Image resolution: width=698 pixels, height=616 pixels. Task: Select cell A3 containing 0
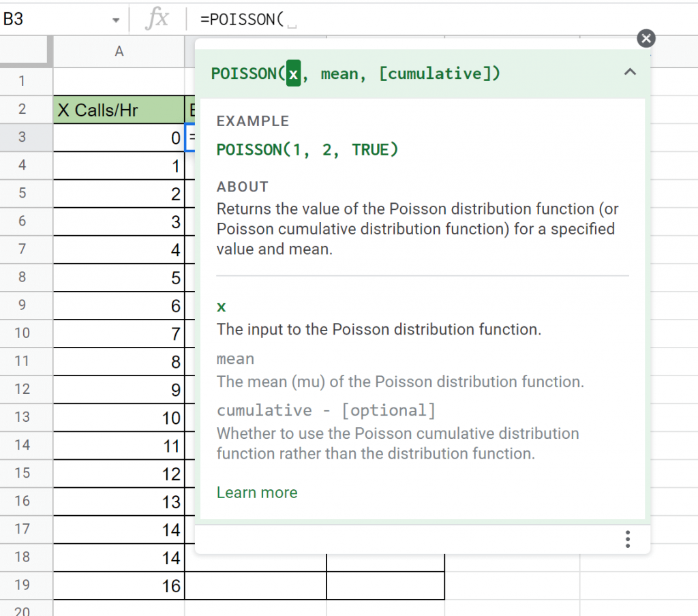[119, 138]
